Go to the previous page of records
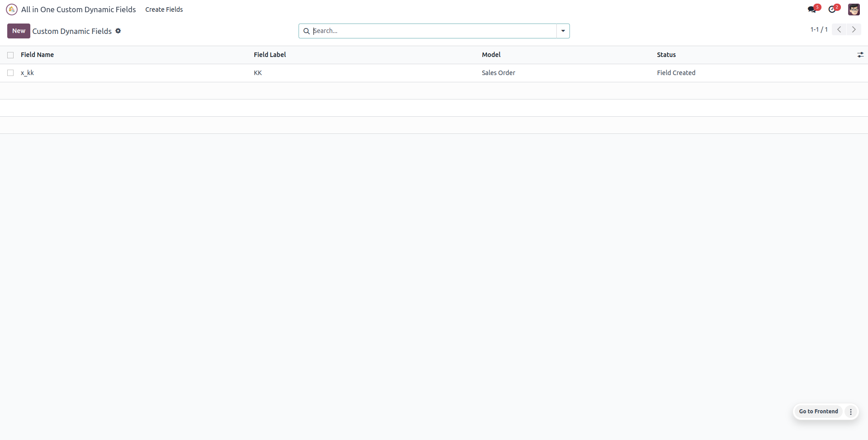The width and height of the screenshot is (868, 440). point(839,29)
